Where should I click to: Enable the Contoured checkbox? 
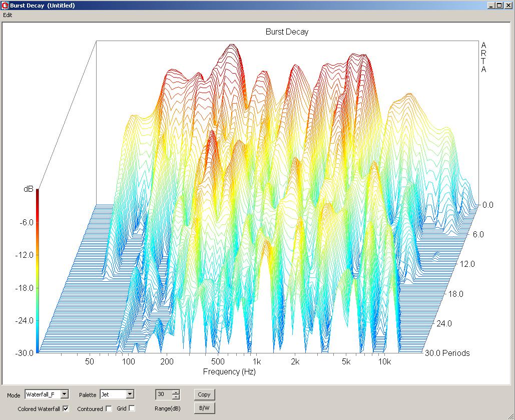click(x=109, y=408)
